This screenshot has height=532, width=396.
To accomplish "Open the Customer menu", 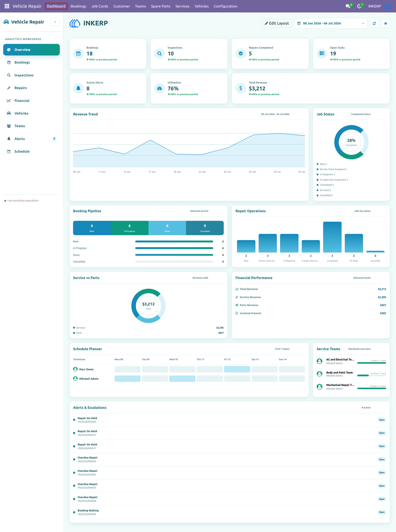I will (121, 6).
